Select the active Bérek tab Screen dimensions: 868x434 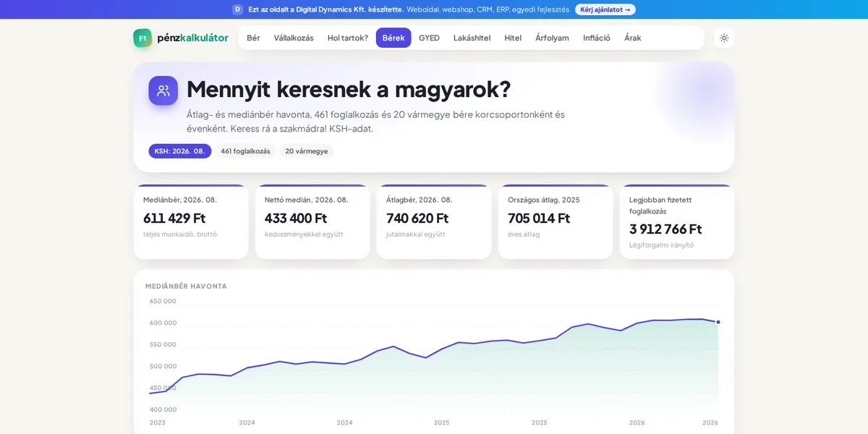(x=393, y=38)
